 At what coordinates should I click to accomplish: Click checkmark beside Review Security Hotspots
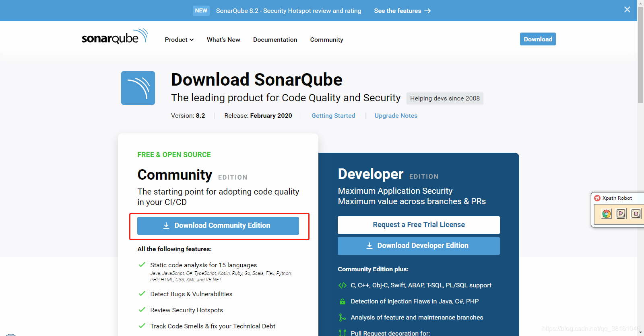(x=142, y=310)
